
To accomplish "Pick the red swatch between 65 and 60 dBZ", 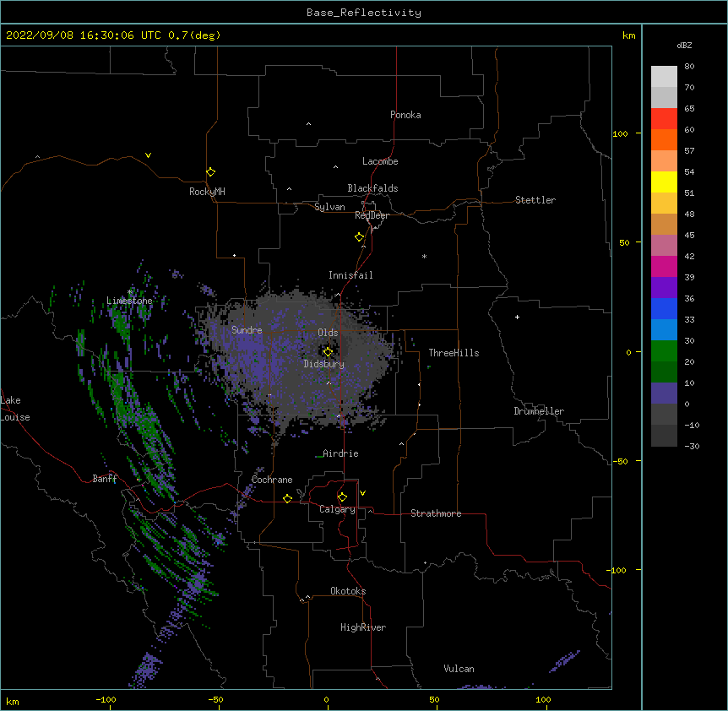I will (664, 119).
